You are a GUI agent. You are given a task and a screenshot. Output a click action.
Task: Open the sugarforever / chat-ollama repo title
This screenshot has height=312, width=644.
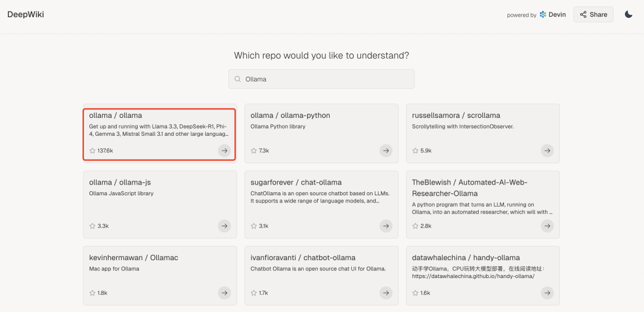296,182
